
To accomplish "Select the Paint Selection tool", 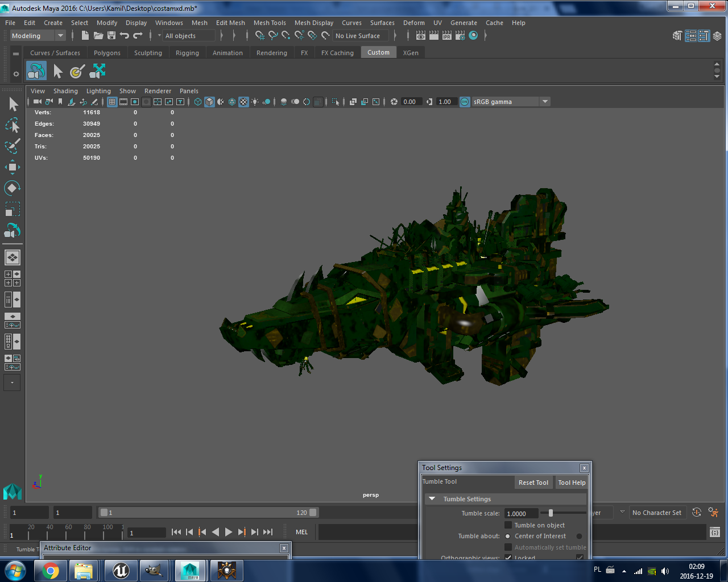I will tap(13, 145).
